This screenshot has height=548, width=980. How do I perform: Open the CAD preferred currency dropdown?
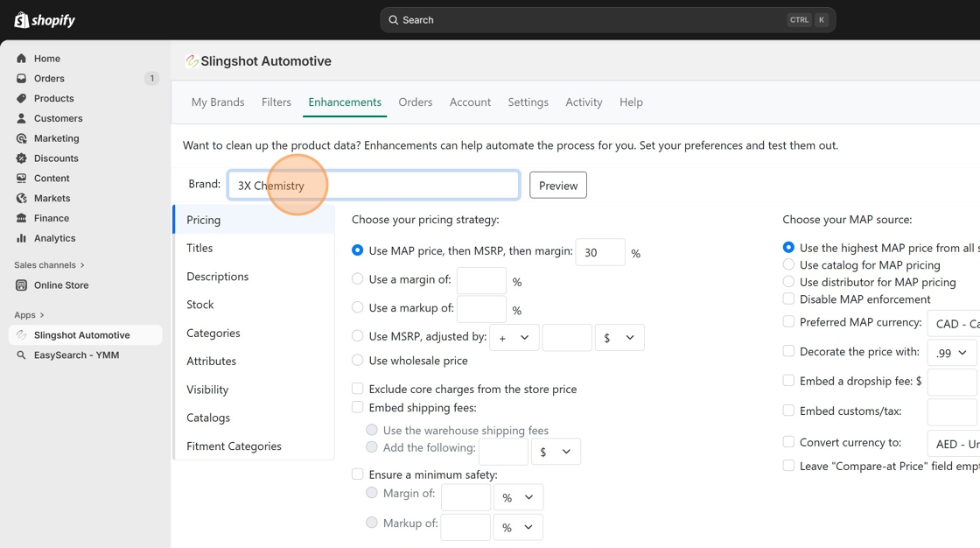954,323
